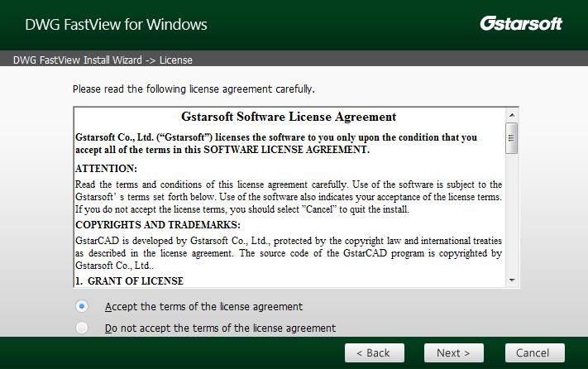Cancel the installation wizard
This screenshot has height=369, width=588.
tap(534, 352)
